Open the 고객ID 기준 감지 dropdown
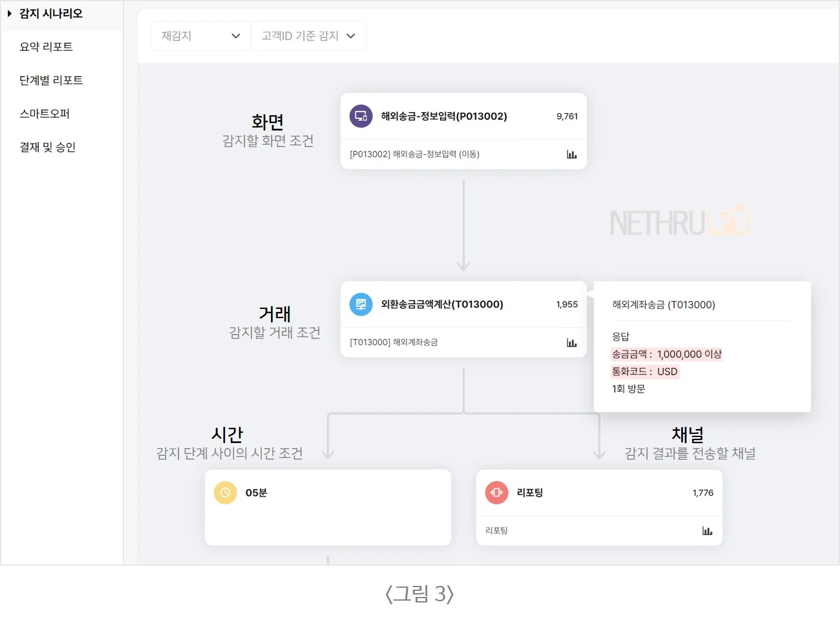Viewport: 840px width, 619px height. (308, 36)
